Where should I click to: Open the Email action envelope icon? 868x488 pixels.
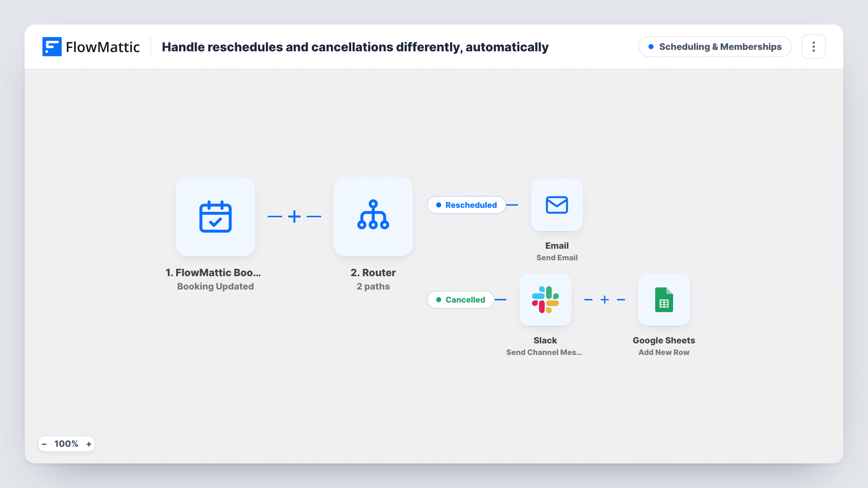[x=557, y=205]
